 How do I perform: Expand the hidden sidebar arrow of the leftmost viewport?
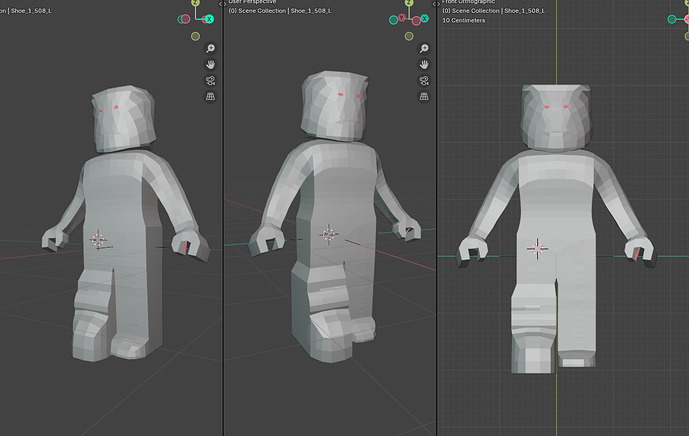[x=221, y=4]
